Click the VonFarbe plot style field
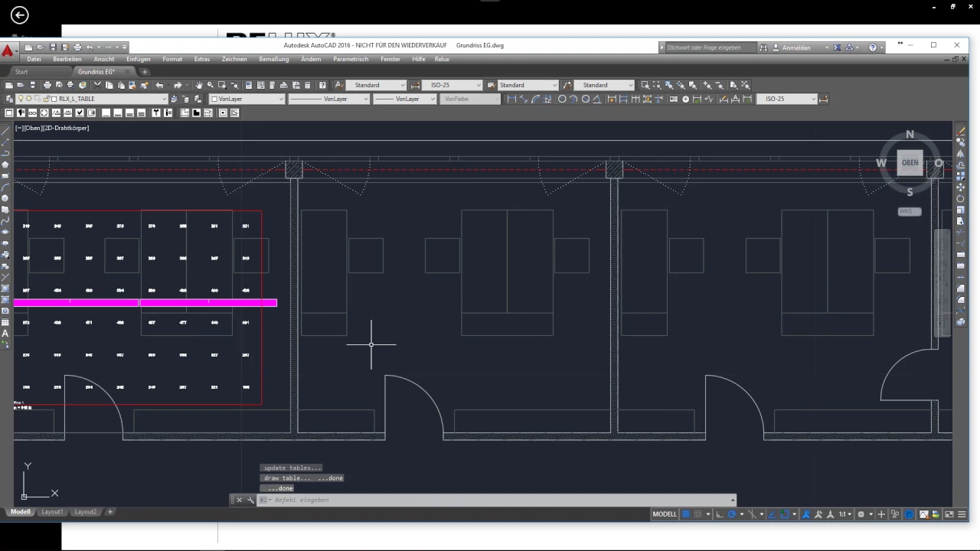Screen dimensions: 980x551 [x=471, y=99]
